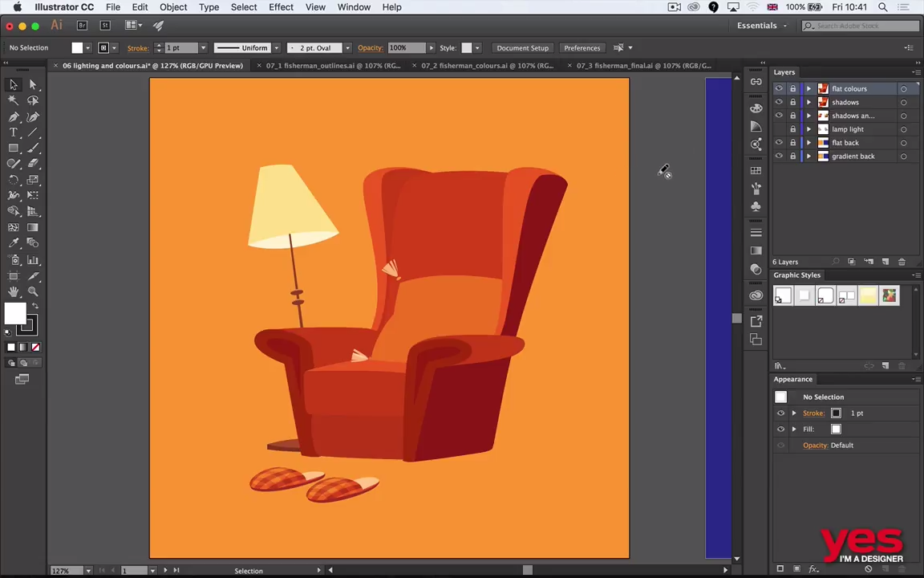Select yellow graphic style swatch

868,295
